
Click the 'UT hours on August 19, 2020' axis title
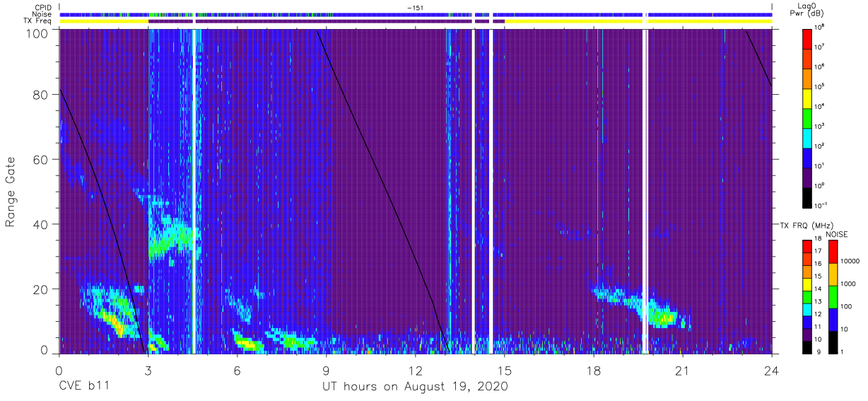pyautogui.click(x=415, y=387)
